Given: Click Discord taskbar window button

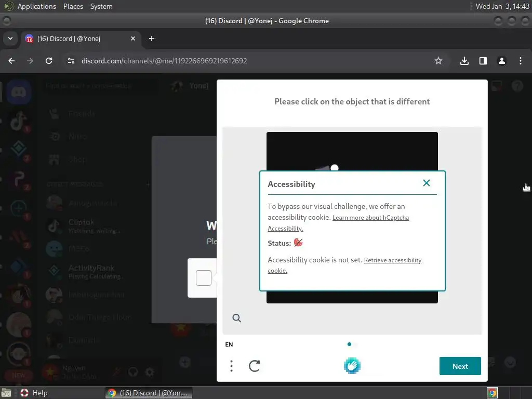Looking at the screenshot, I should 149,393.
